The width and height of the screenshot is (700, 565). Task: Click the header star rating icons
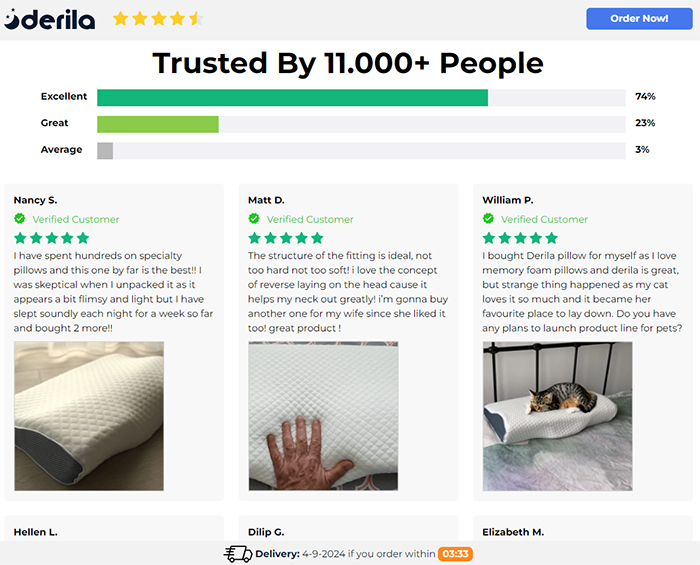point(157,19)
